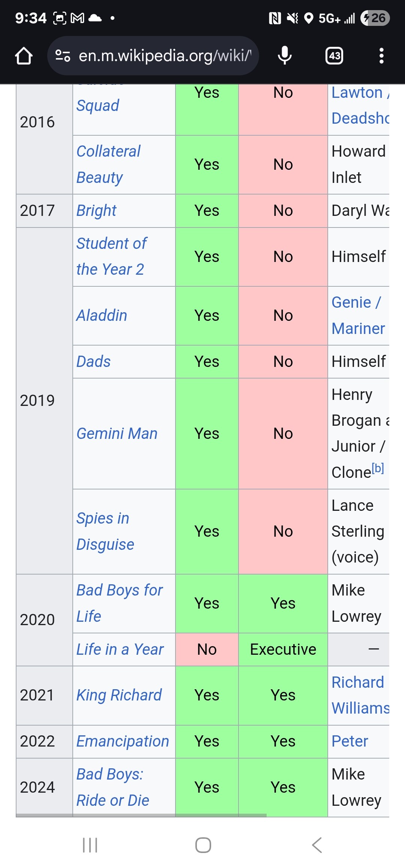Tap the Android home navigation button

pos(203,845)
